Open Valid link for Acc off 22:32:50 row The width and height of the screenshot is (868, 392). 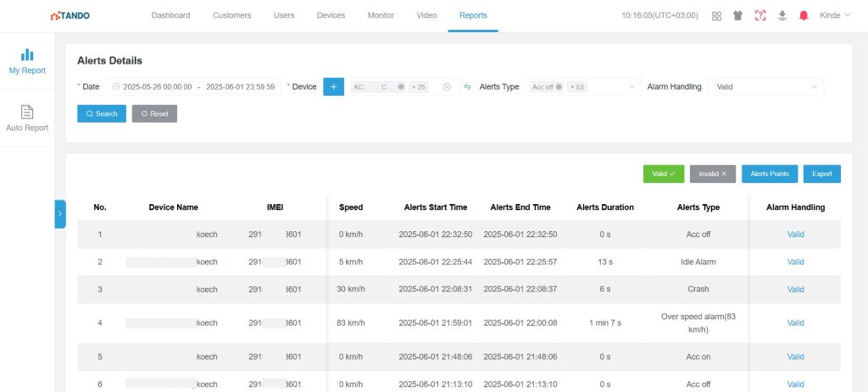tap(795, 235)
